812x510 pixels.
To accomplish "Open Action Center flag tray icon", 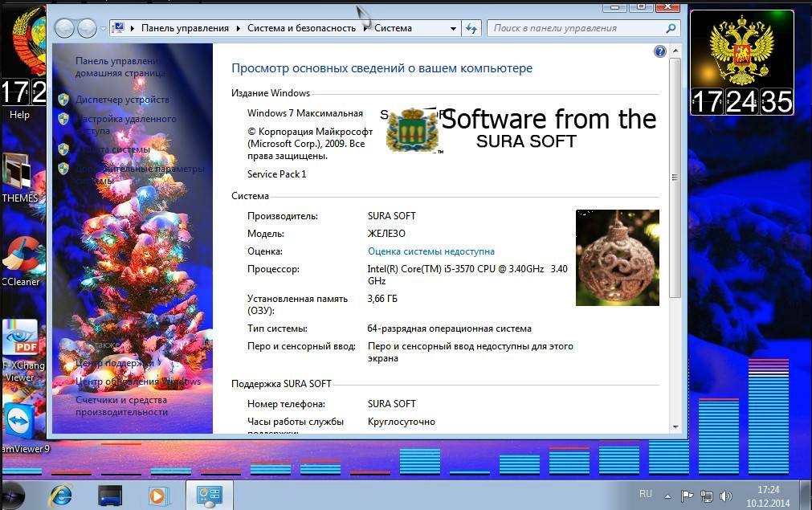I will [688, 496].
